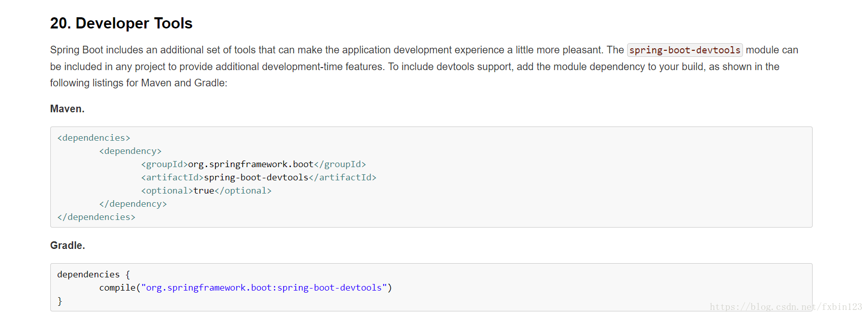Click the opening '<dependency>' tag line

pyautogui.click(x=131, y=151)
